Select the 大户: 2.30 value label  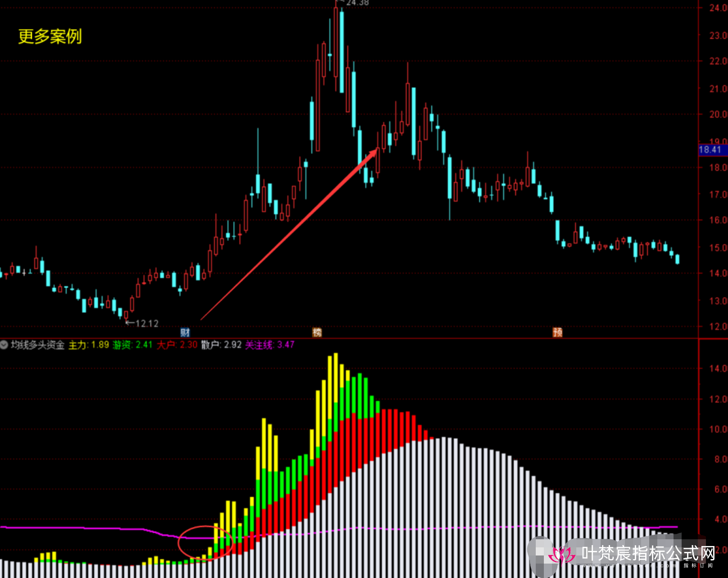[177, 345]
